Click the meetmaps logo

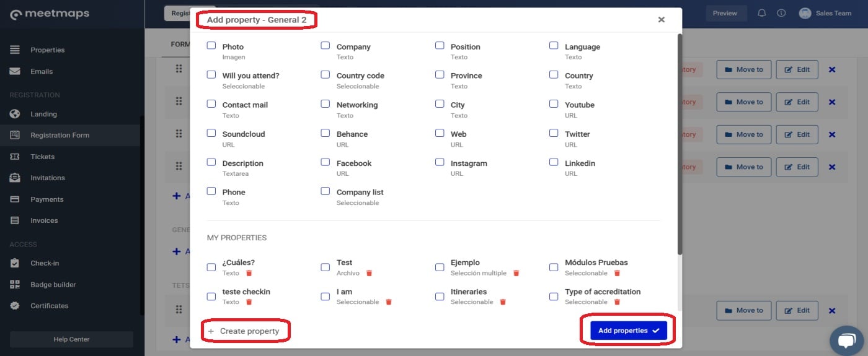point(50,14)
